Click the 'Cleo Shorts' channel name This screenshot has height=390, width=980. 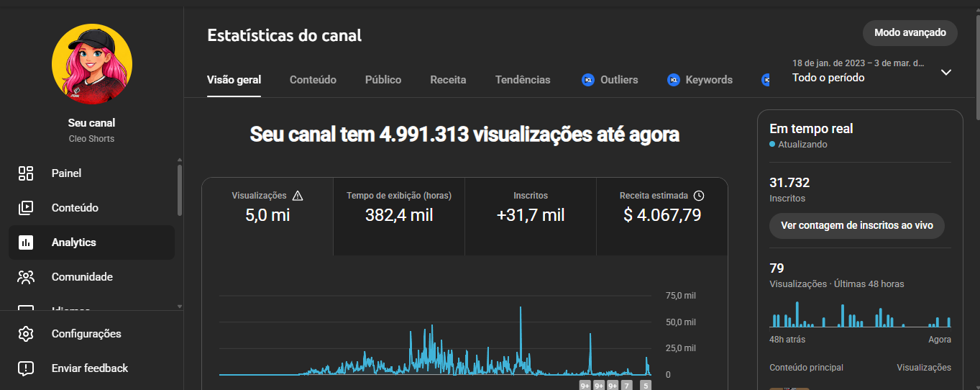(x=91, y=139)
